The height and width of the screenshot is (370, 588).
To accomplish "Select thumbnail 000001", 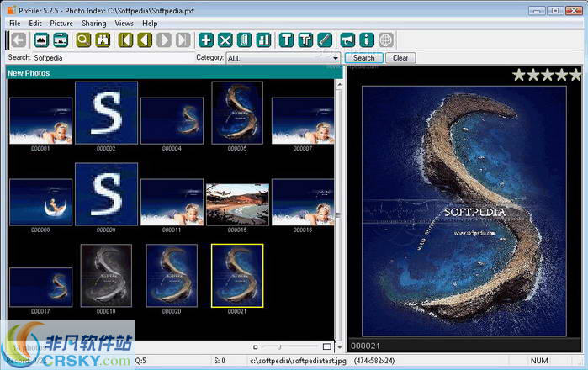I will [x=40, y=121].
